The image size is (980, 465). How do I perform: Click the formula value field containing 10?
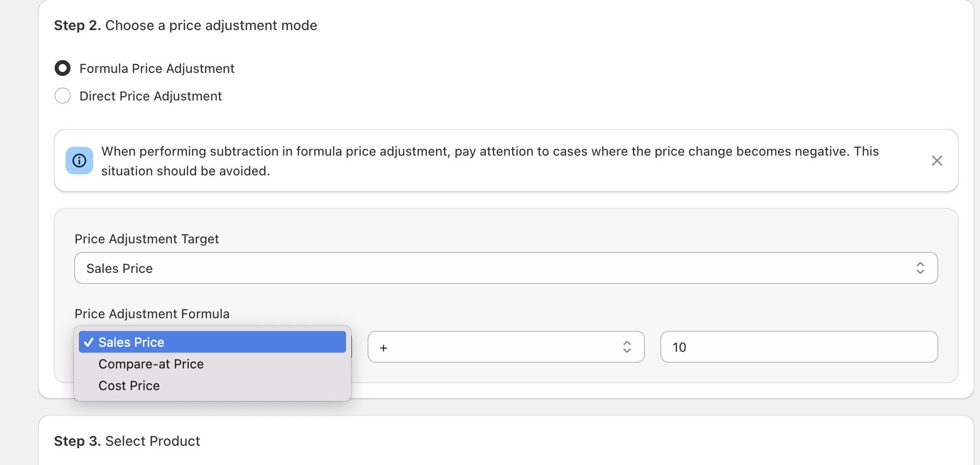799,347
